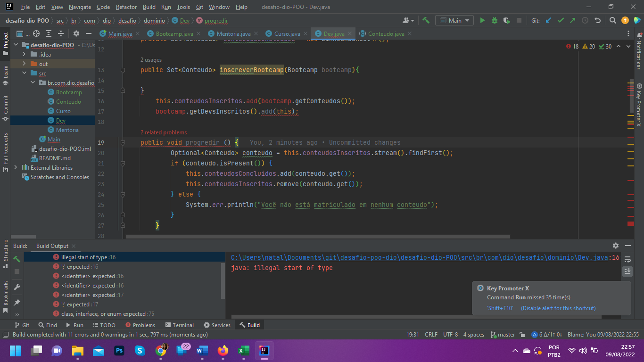Expand External Libraries node
The width and height of the screenshot is (644, 362).
(x=16, y=168)
